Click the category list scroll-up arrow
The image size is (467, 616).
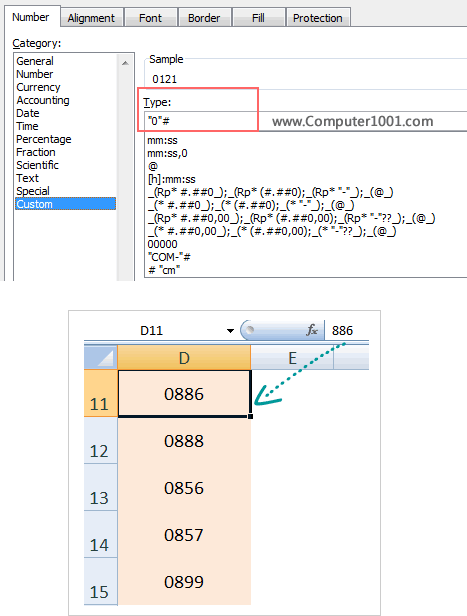(x=125, y=63)
